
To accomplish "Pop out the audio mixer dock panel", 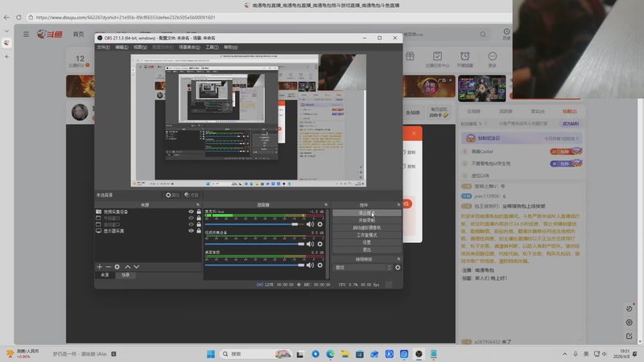I will point(326,205).
